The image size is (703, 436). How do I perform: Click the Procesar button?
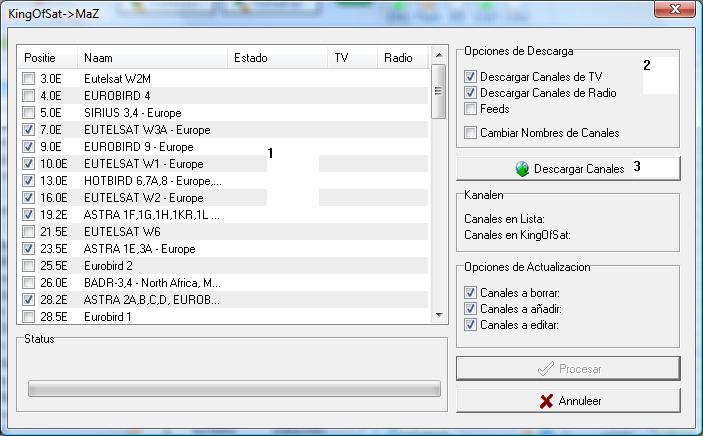coord(568,369)
